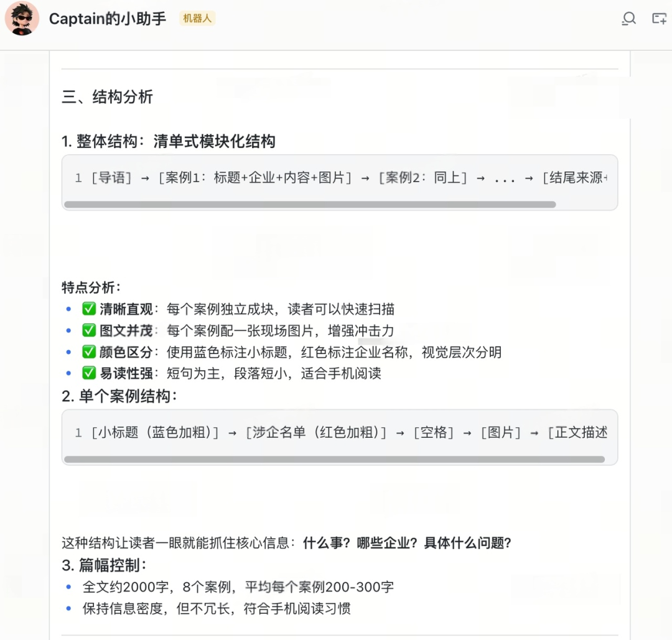Click the green checkmark beside 清晰直观
The width and height of the screenshot is (672, 640).
[89, 309]
